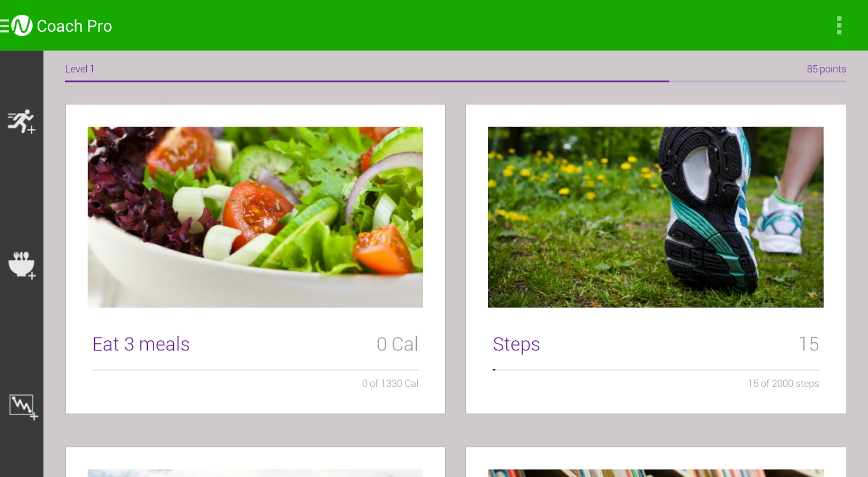The width and height of the screenshot is (868, 477).
Task: Click the steps count 15
Action: tap(809, 344)
